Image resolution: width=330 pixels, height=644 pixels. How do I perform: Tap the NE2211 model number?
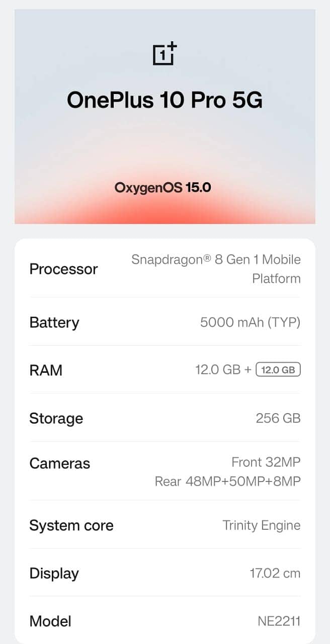(x=279, y=621)
